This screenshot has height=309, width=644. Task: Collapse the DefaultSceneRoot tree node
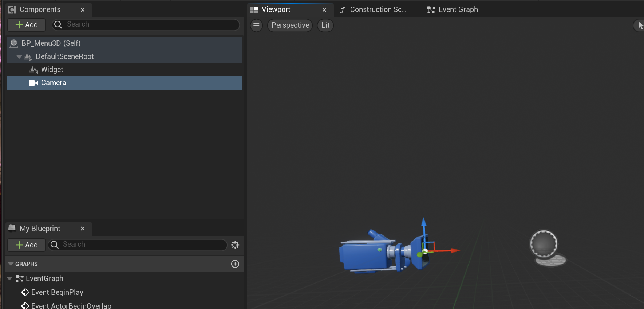pos(19,57)
